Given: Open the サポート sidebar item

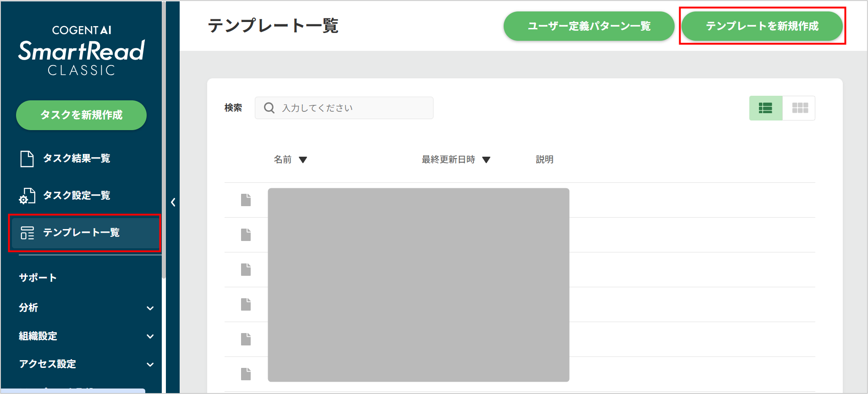Looking at the screenshot, I should coord(38,278).
